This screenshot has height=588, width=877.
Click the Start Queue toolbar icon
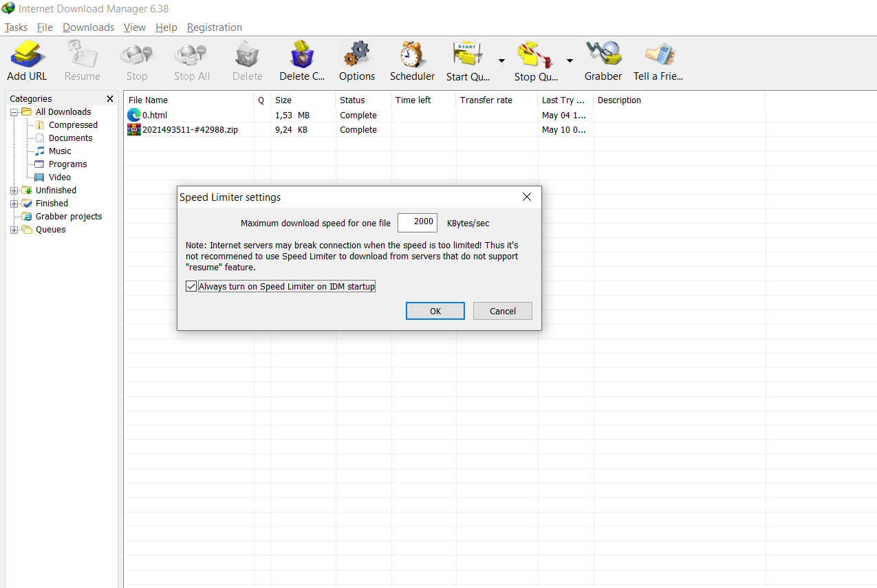point(468,54)
